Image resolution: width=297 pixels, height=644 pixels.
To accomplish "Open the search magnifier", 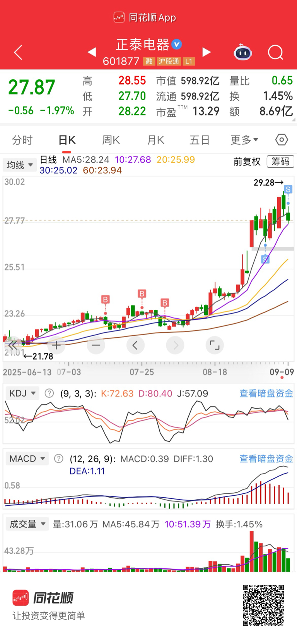I will tap(276, 52).
